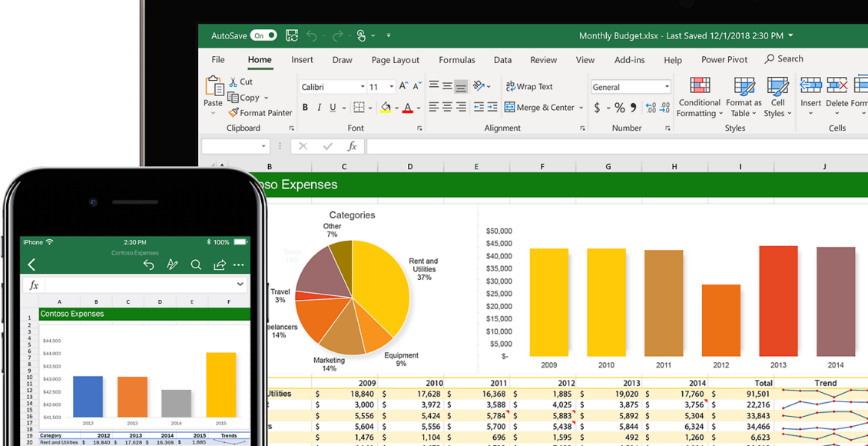
Task: Click the yellow Fill Color bucket
Action: [x=386, y=108]
